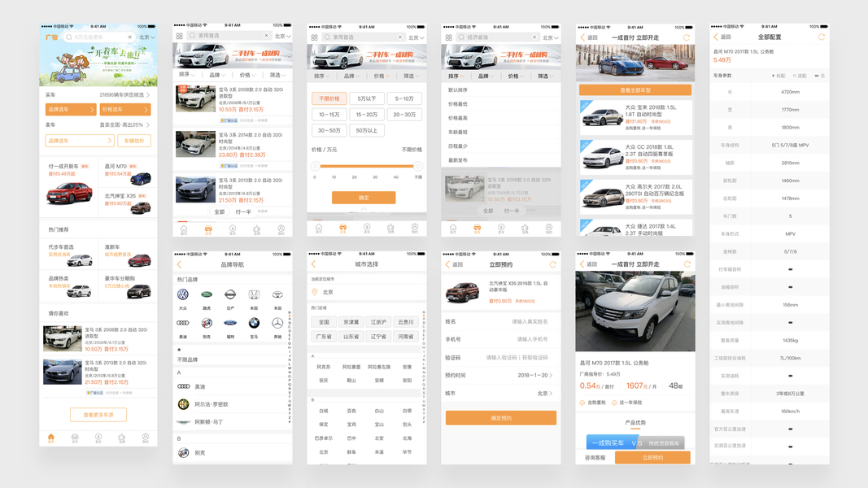Image resolution: width=868 pixels, height=488 pixels.
Task: Select the 5-10万 price option
Action: tap(404, 98)
